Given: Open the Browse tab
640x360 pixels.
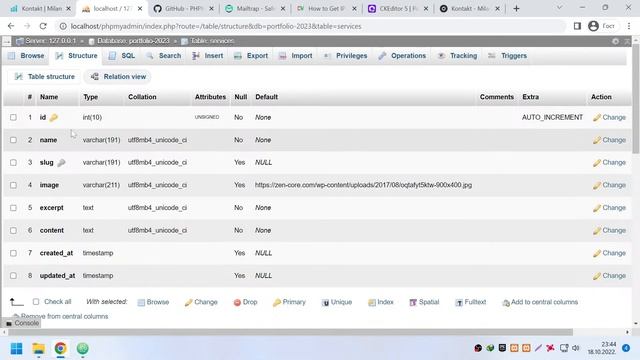Looking at the screenshot, I should tap(26, 56).
